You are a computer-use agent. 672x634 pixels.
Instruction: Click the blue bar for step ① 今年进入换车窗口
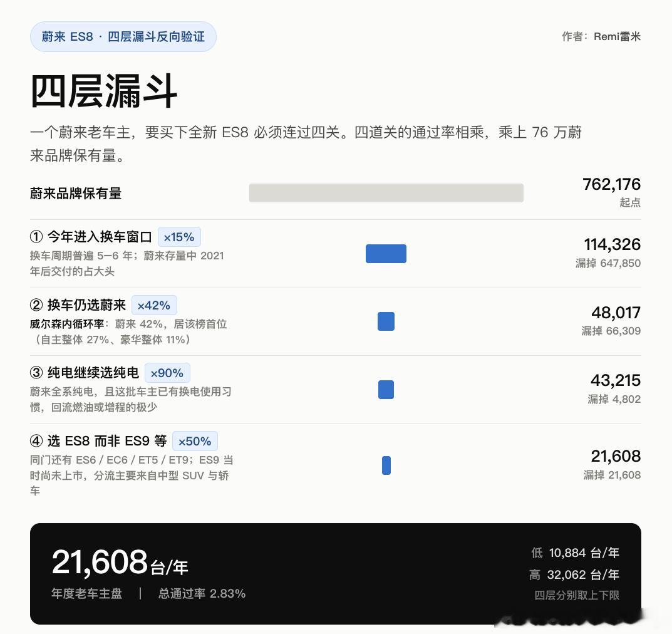(386, 254)
